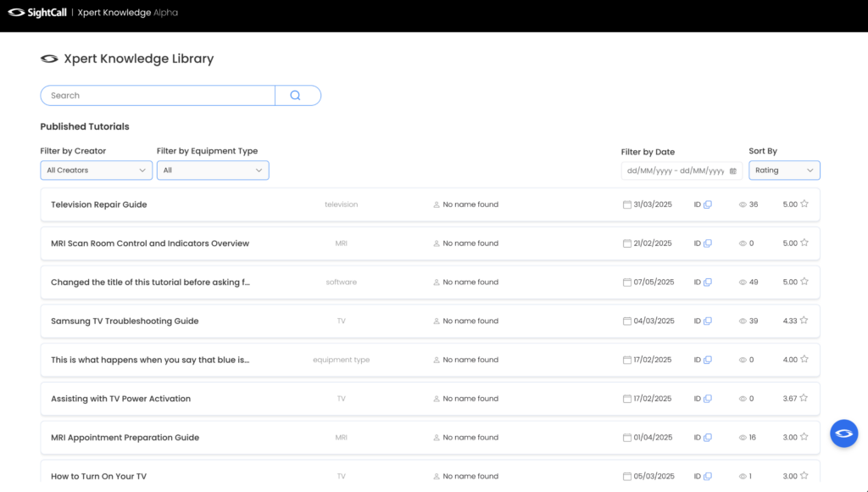Copy ID of the software tutorial row
Screen dimensions: 868x492
(708, 282)
